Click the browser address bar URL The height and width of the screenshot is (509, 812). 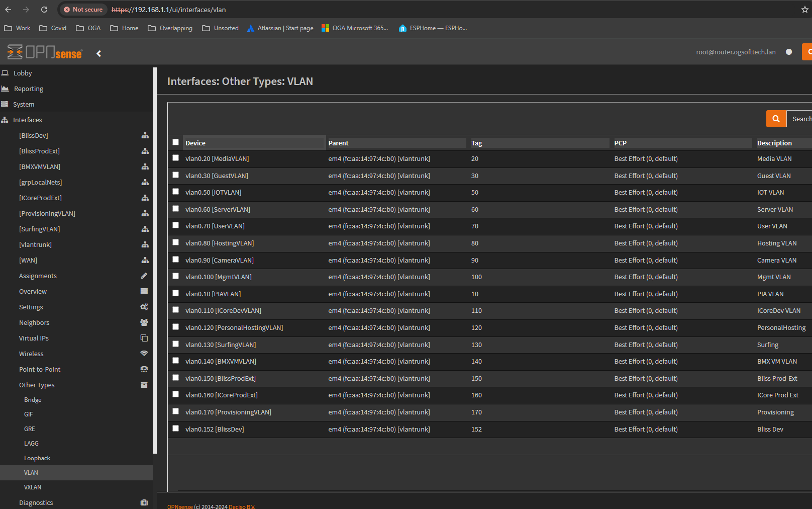pos(169,10)
